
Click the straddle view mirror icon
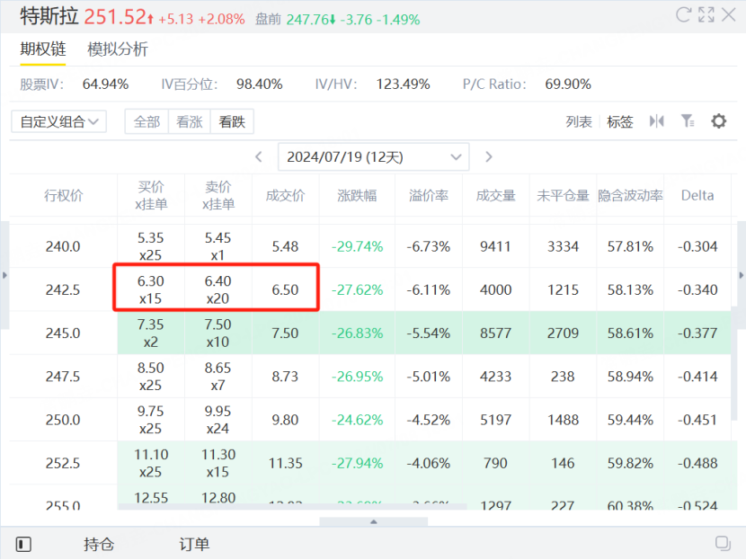click(656, 121)
